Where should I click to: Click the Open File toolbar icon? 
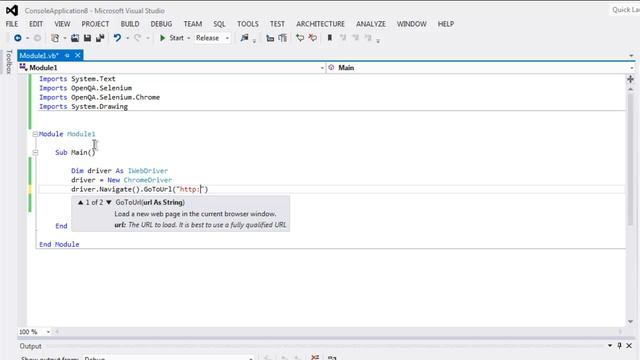[75, 38]
